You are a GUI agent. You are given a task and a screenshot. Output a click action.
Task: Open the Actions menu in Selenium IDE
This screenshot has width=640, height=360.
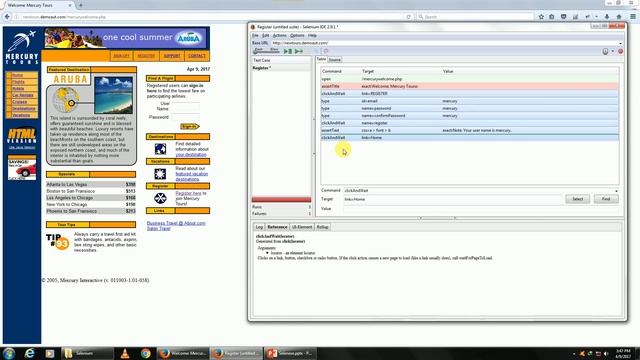[x=280, y=36]
